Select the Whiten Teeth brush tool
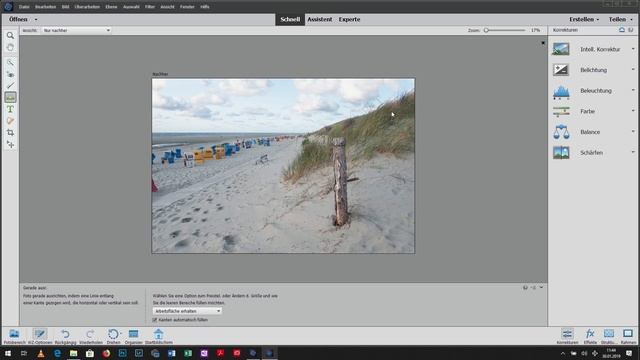Screen dimensions: 640x360 coord(10,86)
